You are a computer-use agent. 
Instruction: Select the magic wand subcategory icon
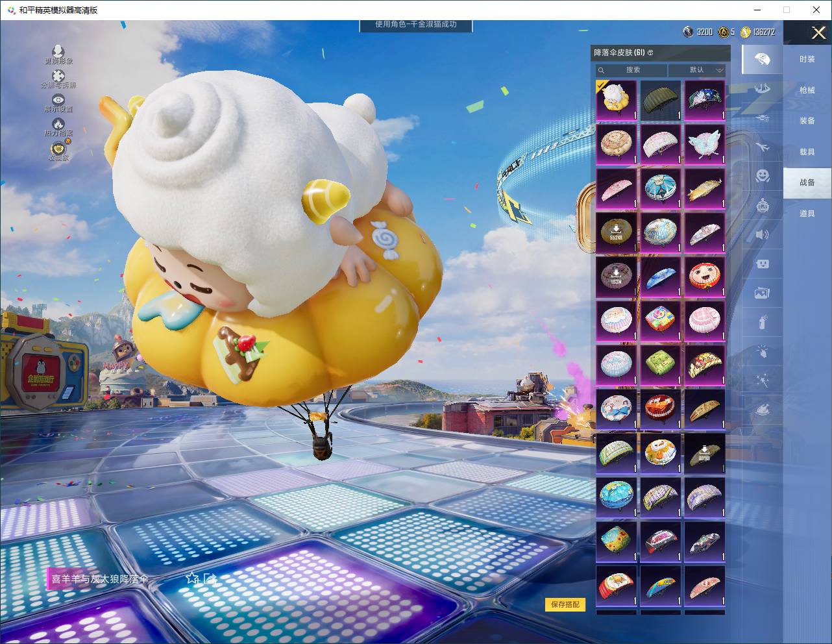pos(763,380)
